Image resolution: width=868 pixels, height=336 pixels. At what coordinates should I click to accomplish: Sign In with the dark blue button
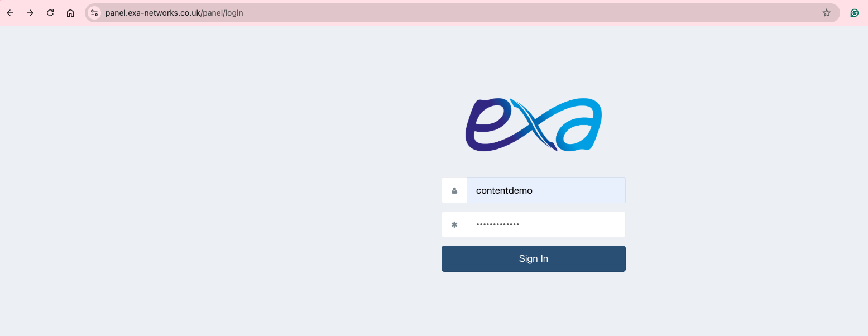534,259
